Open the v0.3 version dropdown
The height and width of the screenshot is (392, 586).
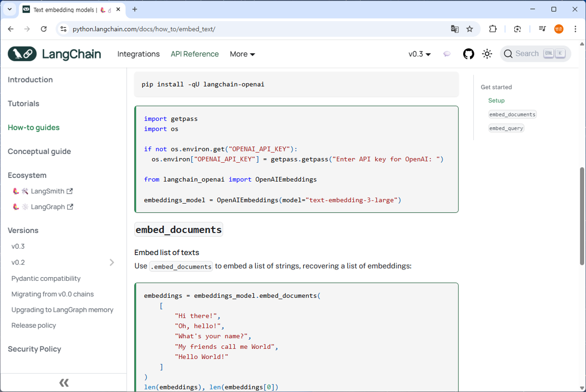tap(420, 54)
